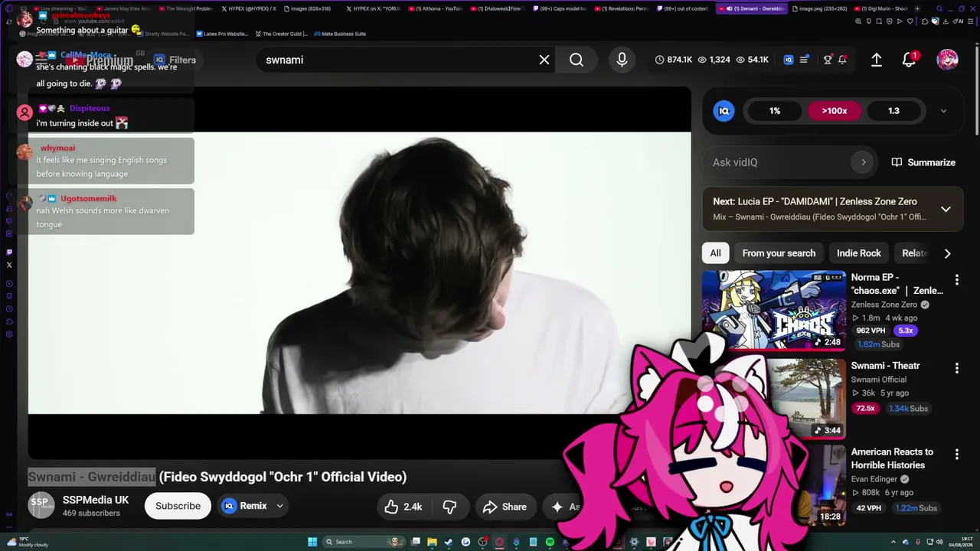980x551 pixels.
Task: Click the vidIQ logo in the top stats bar
Action: click(x=789, y=60)
